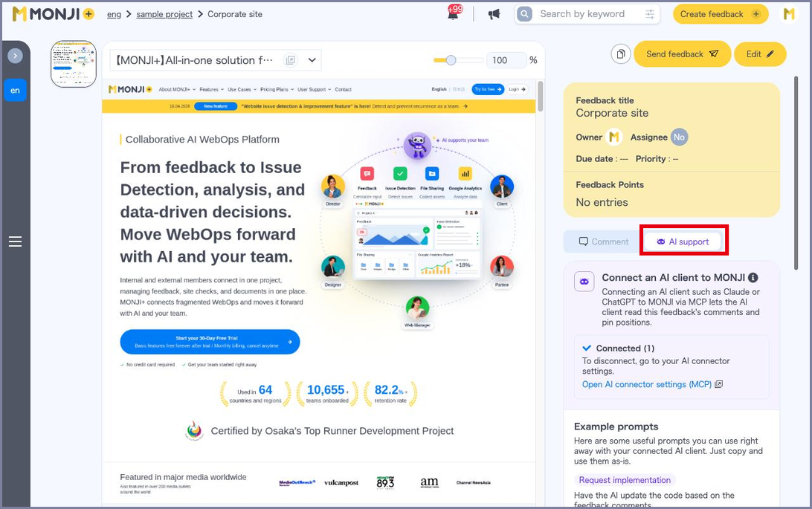Click the Request implementation prompt tag
Viewport: 812px width, 509px height.
click(625, 480)
